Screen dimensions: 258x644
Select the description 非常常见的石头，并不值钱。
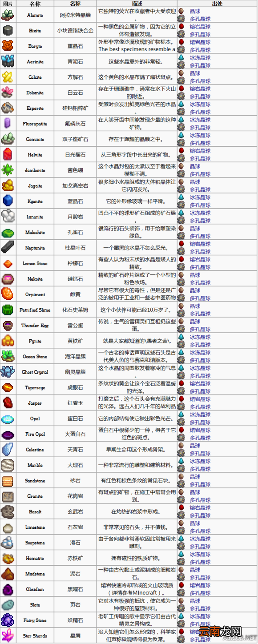[x=137, y=527]
